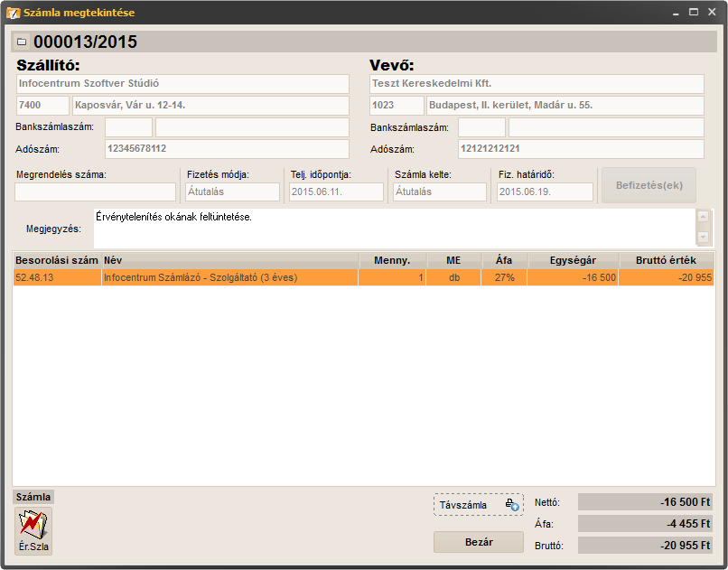Viewport: 728px width, 570px height.
Task: Click the supplier Adószám field 12345678112
Action: point(227,149)
